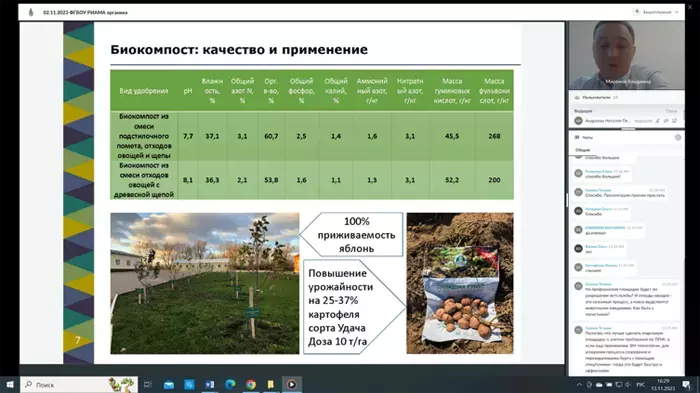This screenshot has width=700, height=393.
Task: Click the slide title "Биокомпост: качество и применение"
Action: pos(239,49)
